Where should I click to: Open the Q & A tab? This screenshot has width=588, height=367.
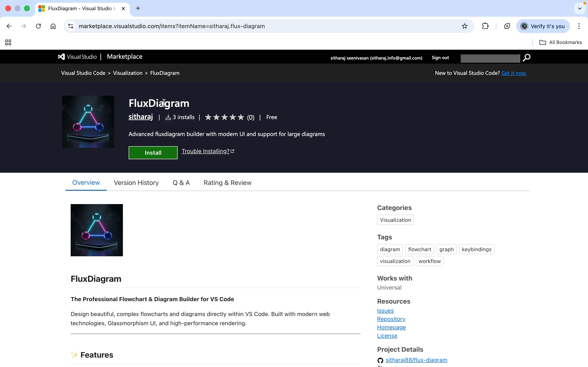tap(181, 183)
